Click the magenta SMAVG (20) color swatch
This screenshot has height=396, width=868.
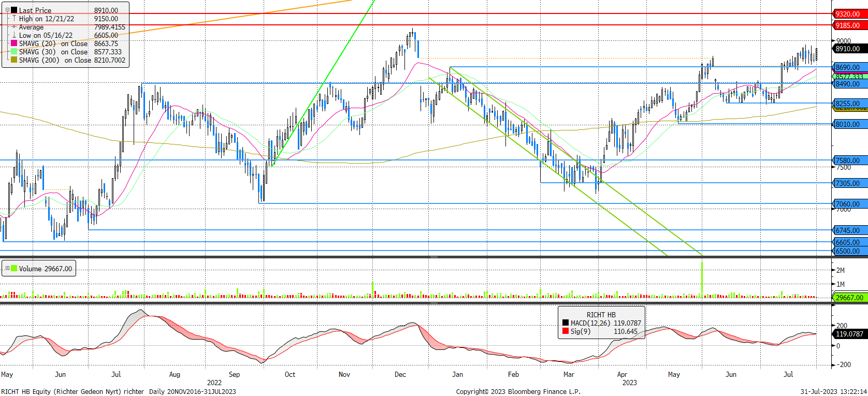[14, 43]
